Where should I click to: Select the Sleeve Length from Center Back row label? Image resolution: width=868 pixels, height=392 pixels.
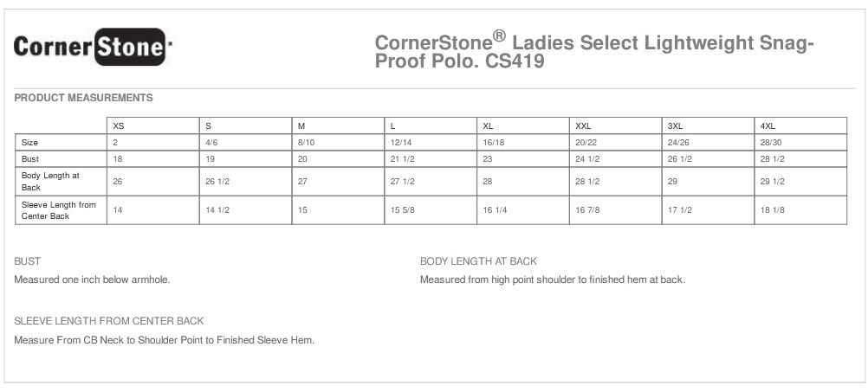(58, 210)
